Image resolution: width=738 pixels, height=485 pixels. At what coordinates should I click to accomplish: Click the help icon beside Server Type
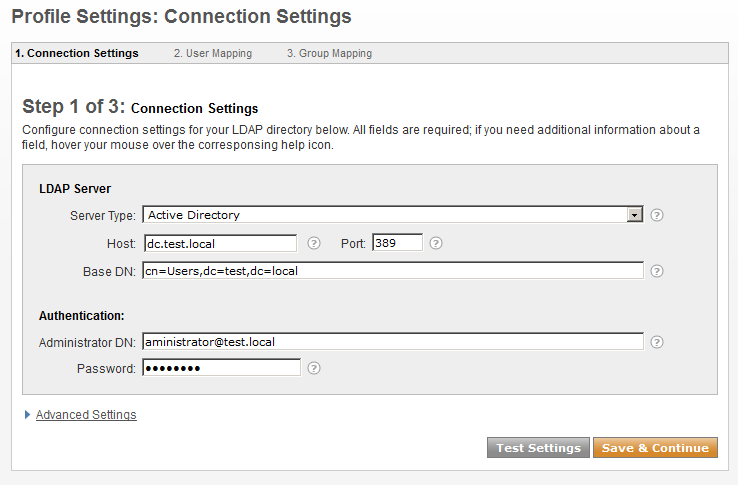click(657, 215)
